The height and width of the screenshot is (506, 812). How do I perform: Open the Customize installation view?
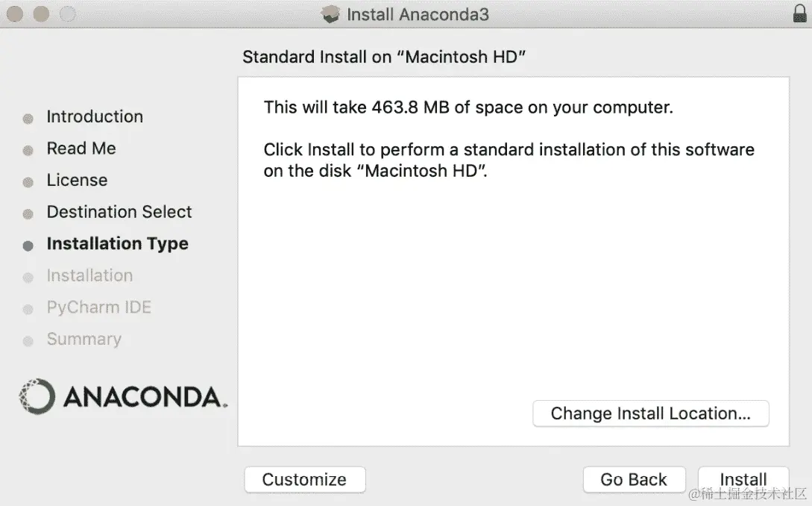coord(304,479)
